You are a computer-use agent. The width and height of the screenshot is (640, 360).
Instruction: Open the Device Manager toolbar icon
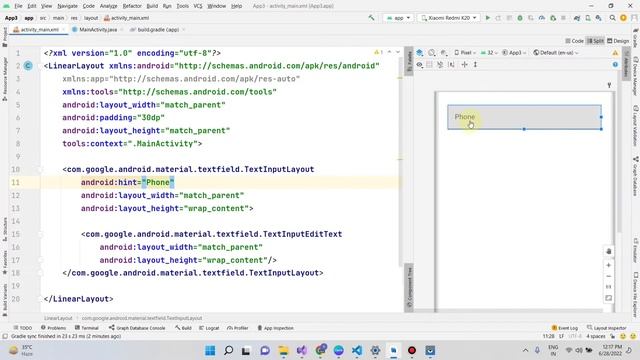[x=588, y=18]
